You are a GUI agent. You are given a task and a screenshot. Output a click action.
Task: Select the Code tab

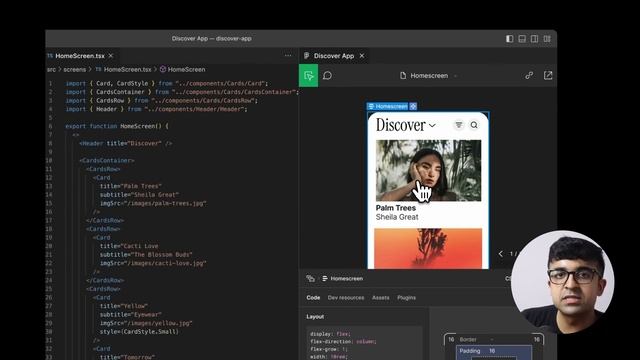[313, 298]
